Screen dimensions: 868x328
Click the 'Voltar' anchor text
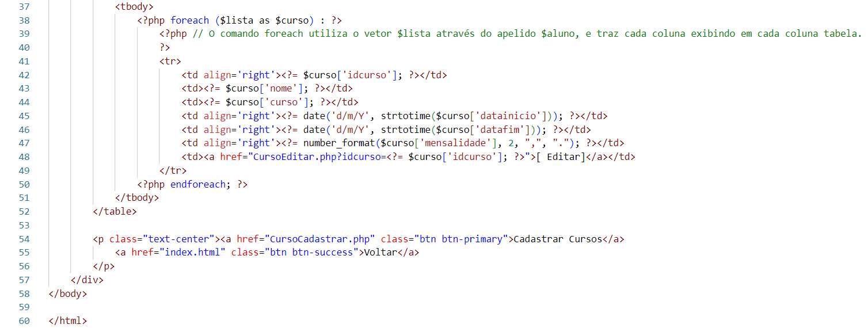pos(377,253)
